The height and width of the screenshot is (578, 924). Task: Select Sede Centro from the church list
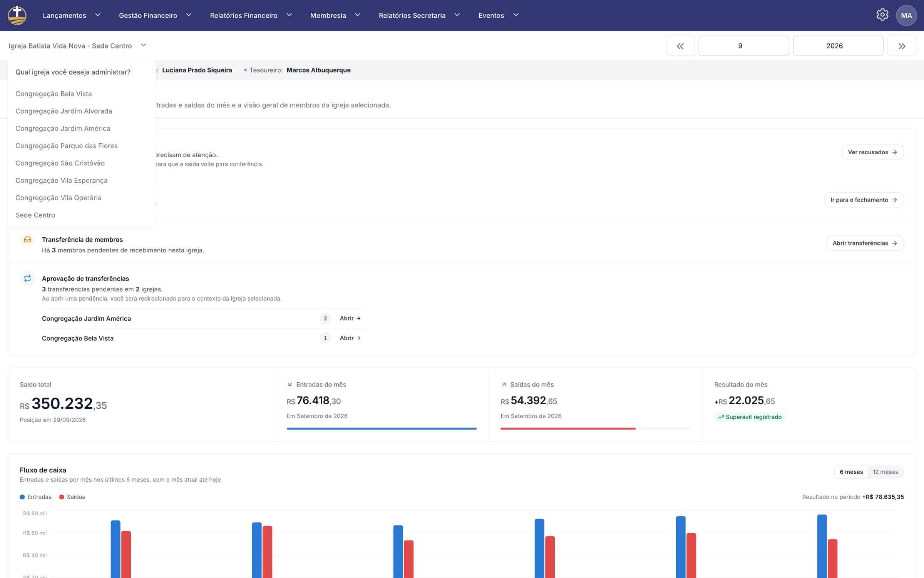82,215
